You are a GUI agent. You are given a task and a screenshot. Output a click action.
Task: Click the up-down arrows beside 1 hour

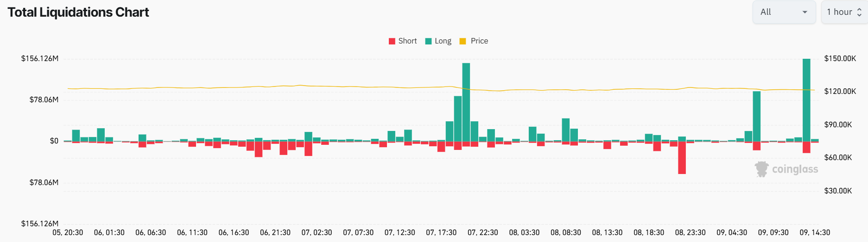(859, 12)
